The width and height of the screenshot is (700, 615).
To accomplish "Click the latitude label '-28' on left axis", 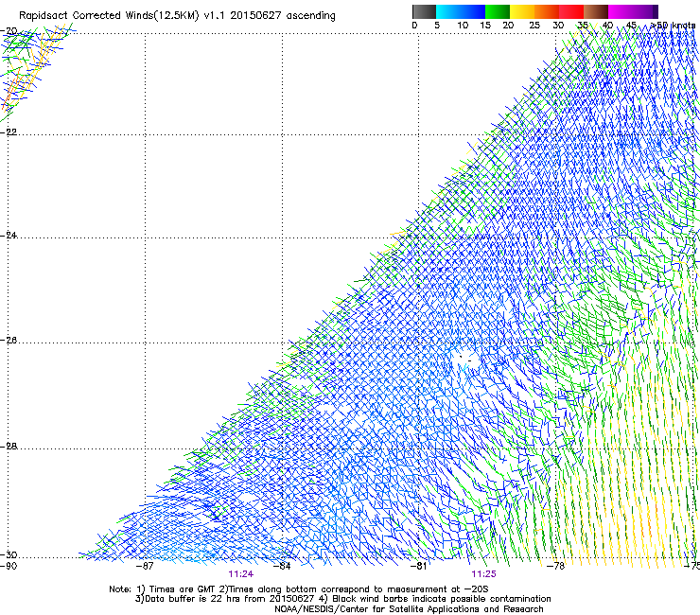I will click(x=9, y=447).
